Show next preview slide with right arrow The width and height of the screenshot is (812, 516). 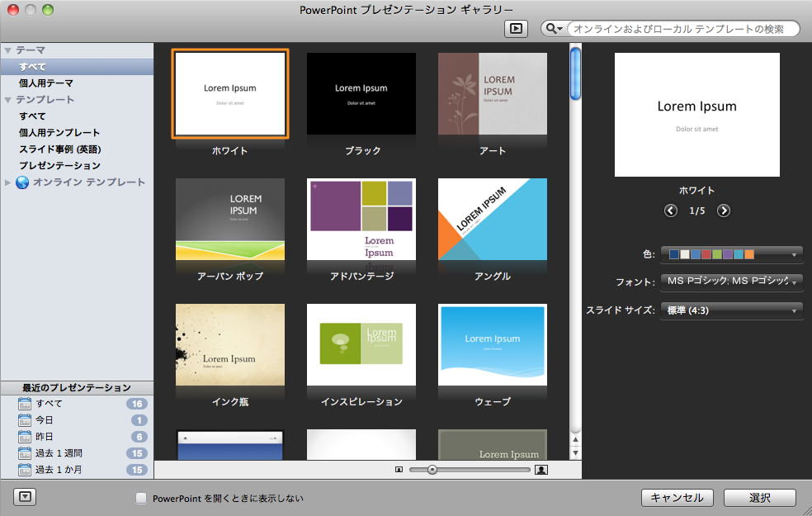[724, 211]
